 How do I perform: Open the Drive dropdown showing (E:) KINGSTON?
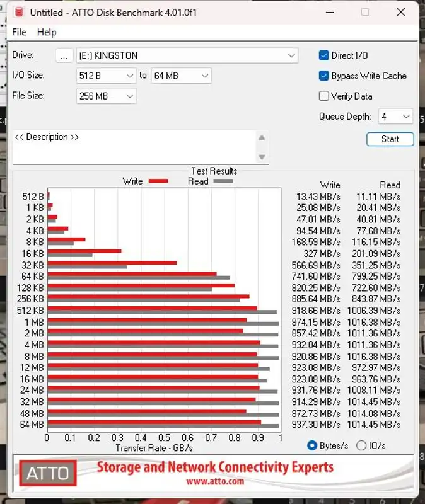tap(187, 55)
